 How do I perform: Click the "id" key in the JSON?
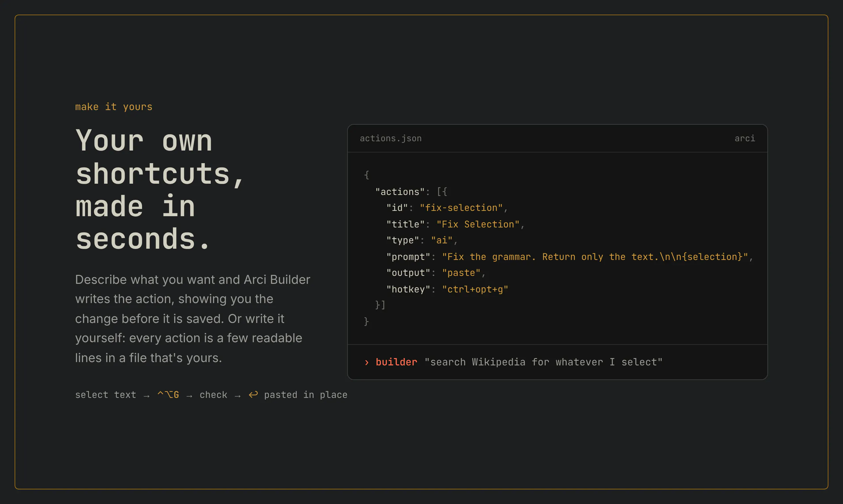pos(397,208)
